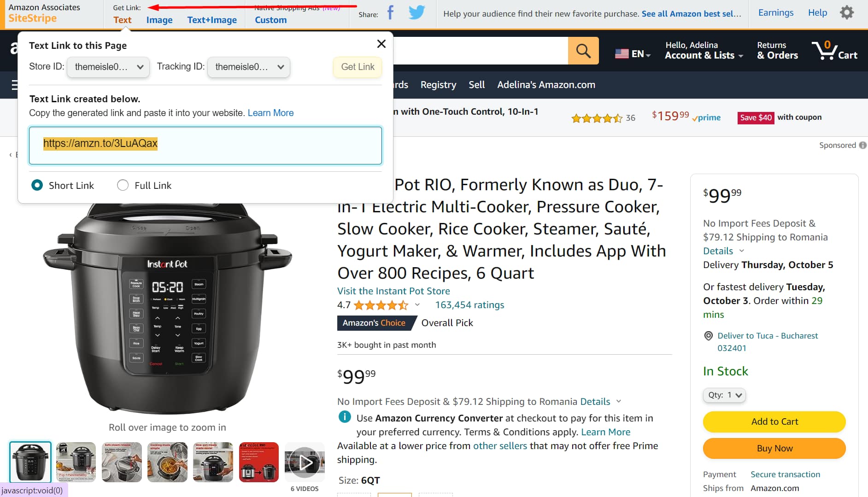Viewport: 868px width, 497px height.
Task: Click the orange search magnifier button
Action: (583, 51)
